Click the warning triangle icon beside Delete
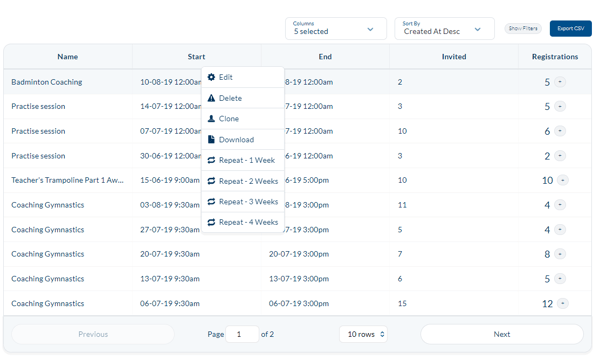The width and height of the screenshot is (600, 360). pos(211,98)
